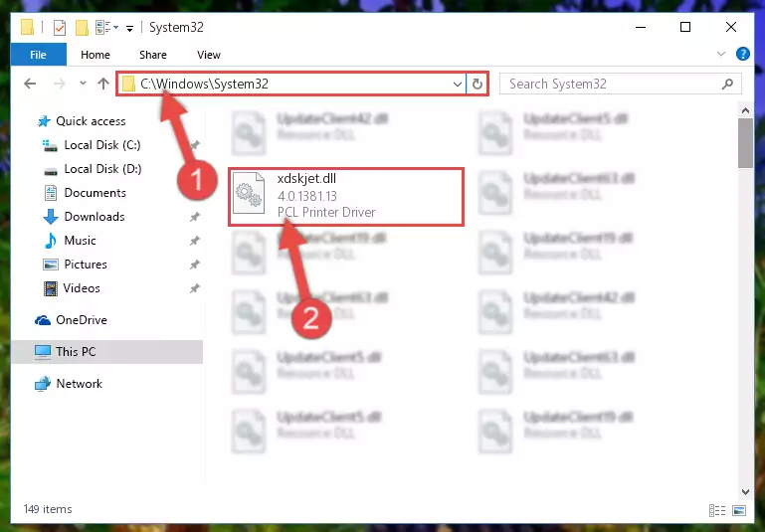
Task: Open the address bar history dropdown
Action: (458, 84)
